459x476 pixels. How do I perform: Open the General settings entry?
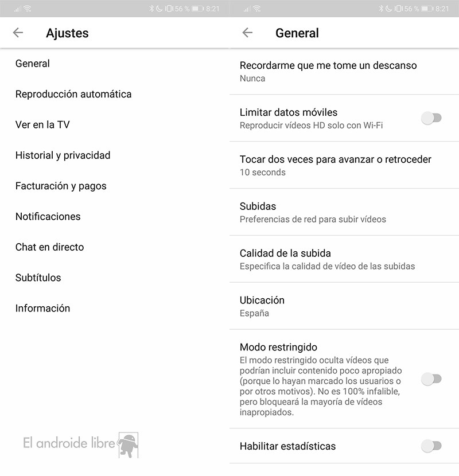(33, 64)
